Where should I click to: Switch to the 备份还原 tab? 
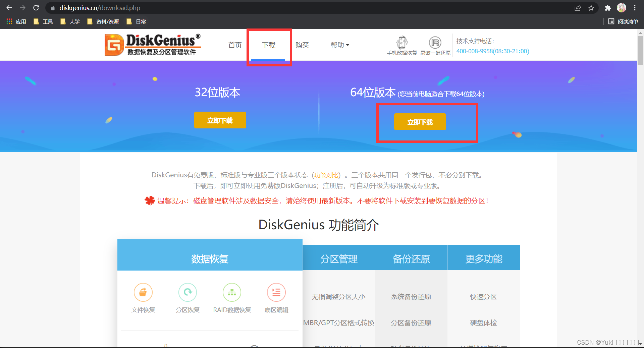[x=411, y=258]
